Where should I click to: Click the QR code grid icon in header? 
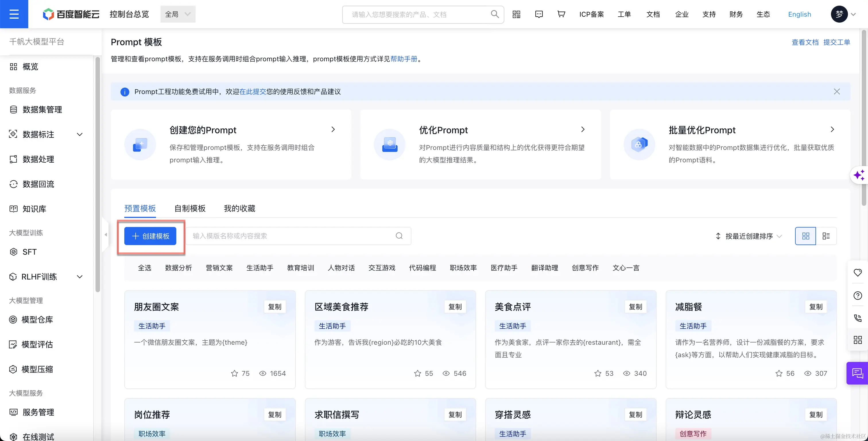pos(516,14)
